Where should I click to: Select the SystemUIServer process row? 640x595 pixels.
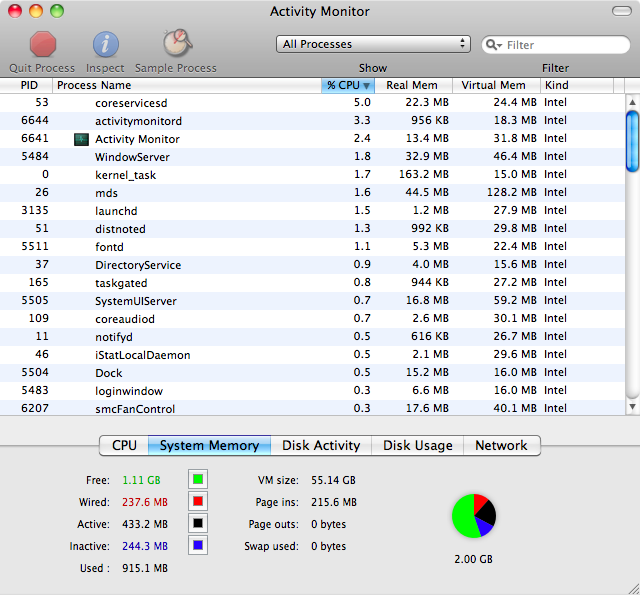point(312,301)
